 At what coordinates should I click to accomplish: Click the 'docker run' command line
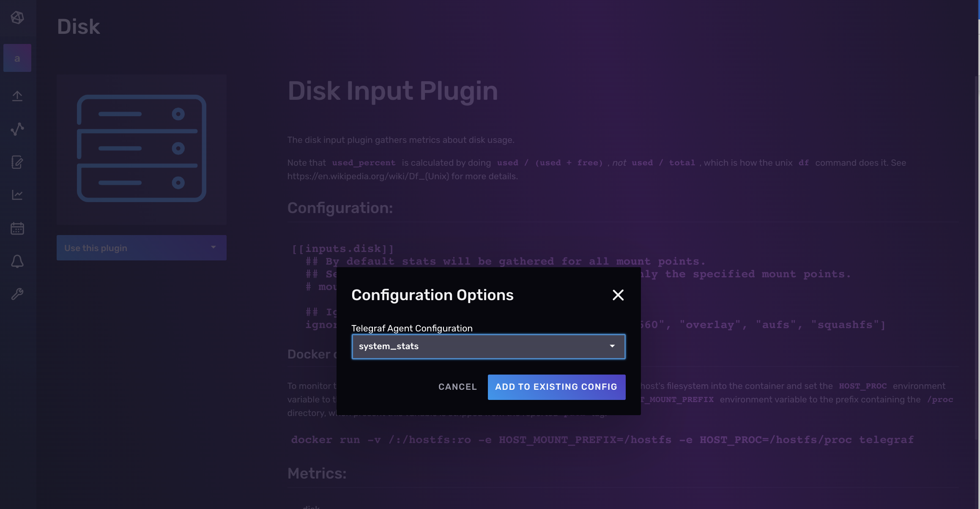tap(602, 440)
